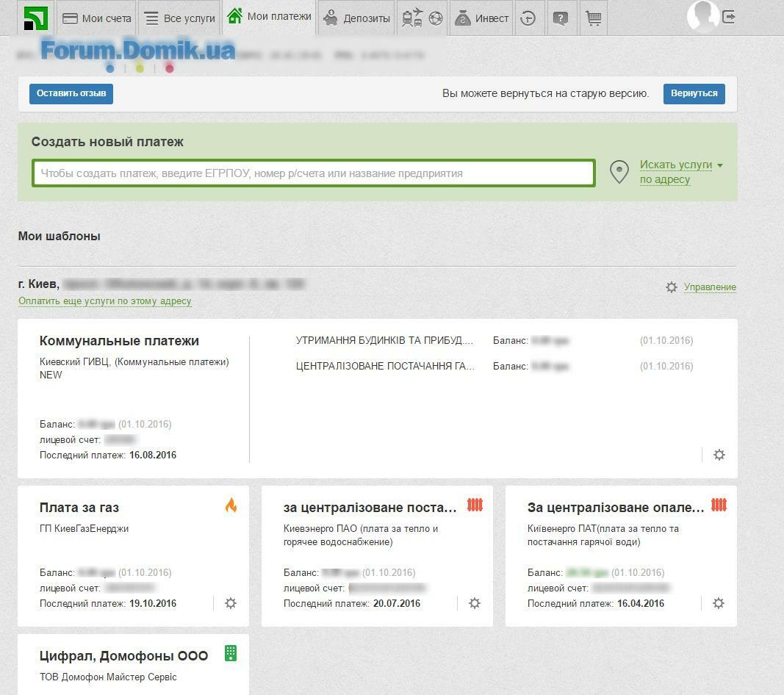Image resolution: width=784 pixels, height=695 pixels.
Task: Open the help question mark icon
Action: (x=561, y=19)
